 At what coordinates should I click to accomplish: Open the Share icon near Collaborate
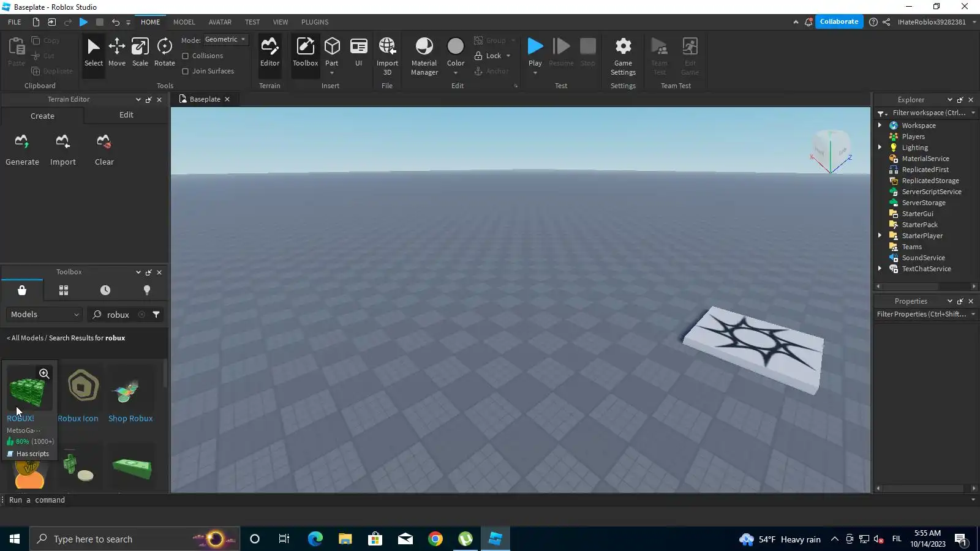click(886, 22)
